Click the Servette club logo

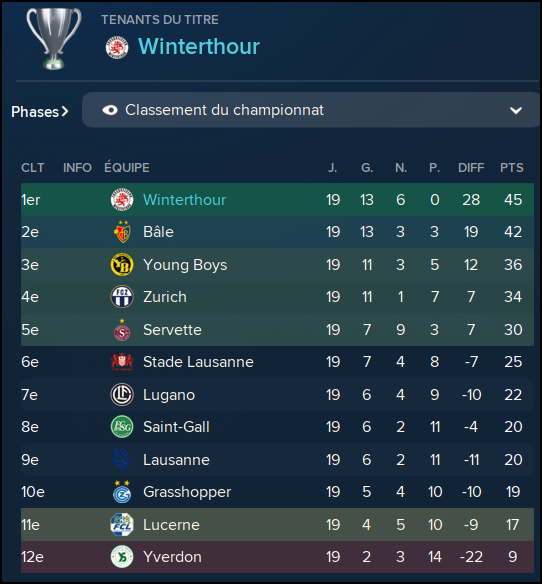pyautogui.click(x=122, y=330)
